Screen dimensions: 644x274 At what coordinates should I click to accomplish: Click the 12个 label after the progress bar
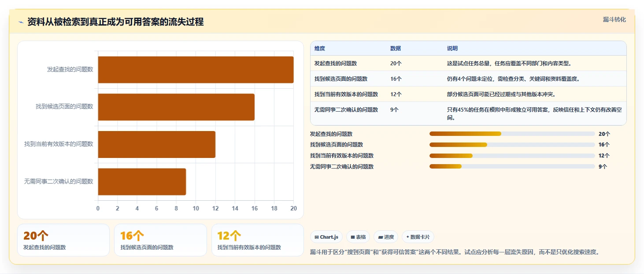tap(604, 156)
